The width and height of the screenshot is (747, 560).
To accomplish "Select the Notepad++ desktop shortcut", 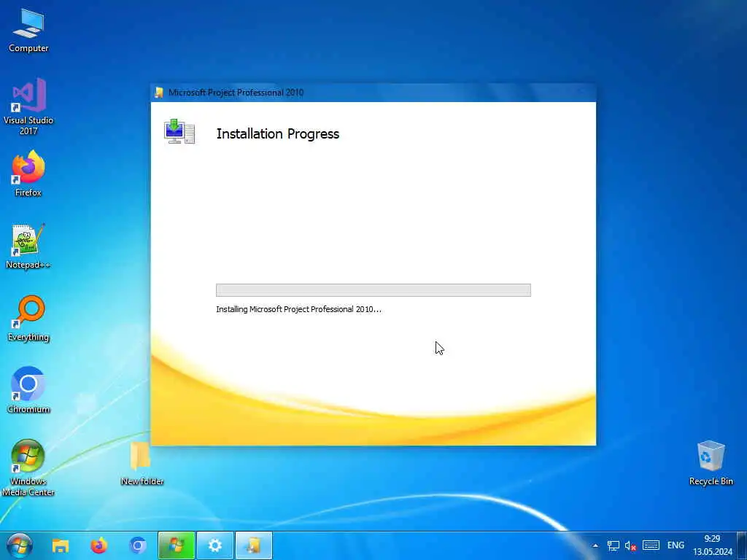I will point(28,246).
